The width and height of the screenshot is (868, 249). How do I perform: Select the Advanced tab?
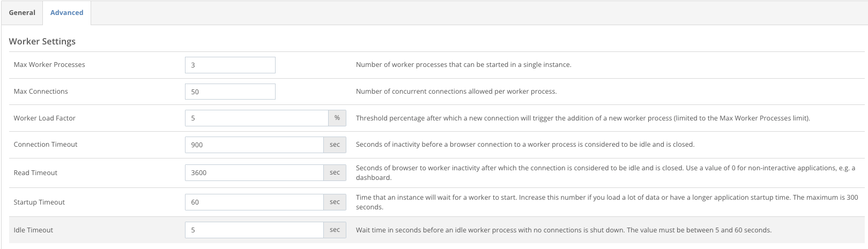66,13
